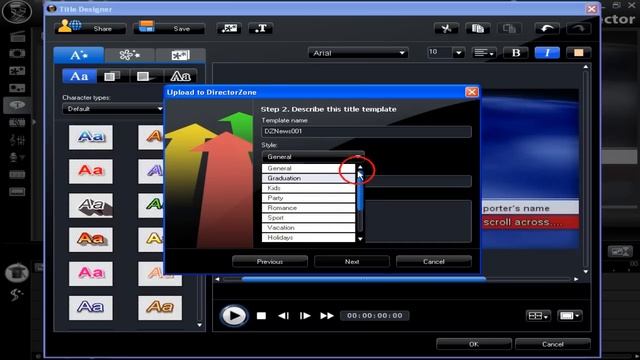Click the previous frame button

(x=283, y=316)
